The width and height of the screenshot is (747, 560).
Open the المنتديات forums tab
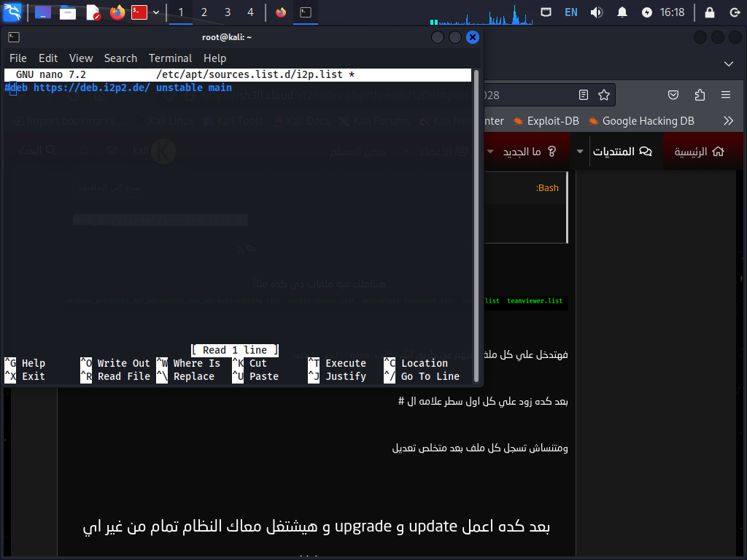point(622,152)
